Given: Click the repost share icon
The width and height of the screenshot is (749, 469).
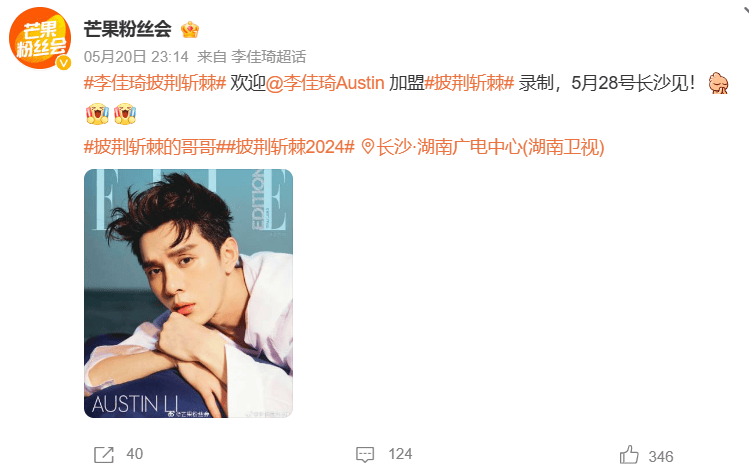Looking at the screenshot, I should click(104, 455).
